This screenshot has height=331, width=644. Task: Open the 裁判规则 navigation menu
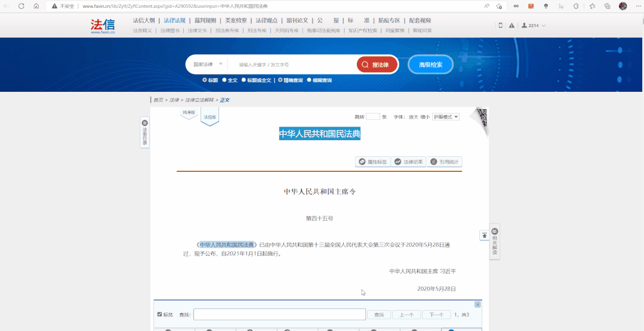[x=205, y=20]
